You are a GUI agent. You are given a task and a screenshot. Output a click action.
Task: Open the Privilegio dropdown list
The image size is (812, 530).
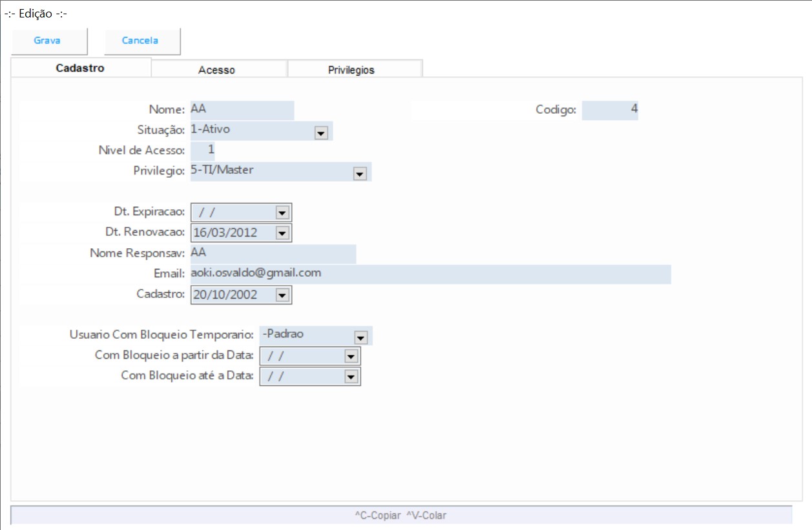(360, 174)
